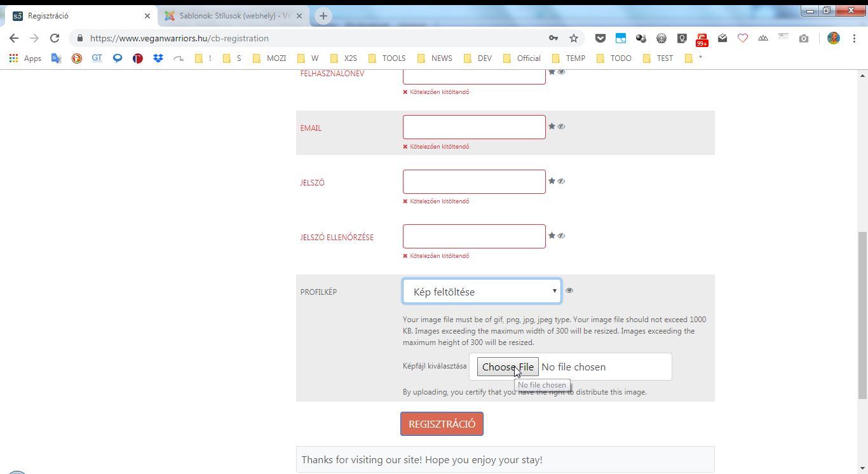Open the TOOLS bookmarks folder

[387, 58]
